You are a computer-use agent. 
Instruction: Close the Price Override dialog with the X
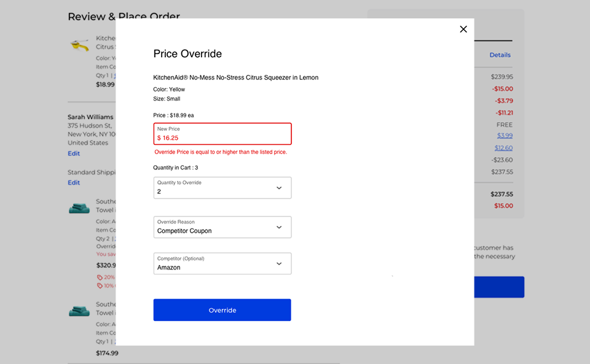pyautogui.click(x=463, y=29)
